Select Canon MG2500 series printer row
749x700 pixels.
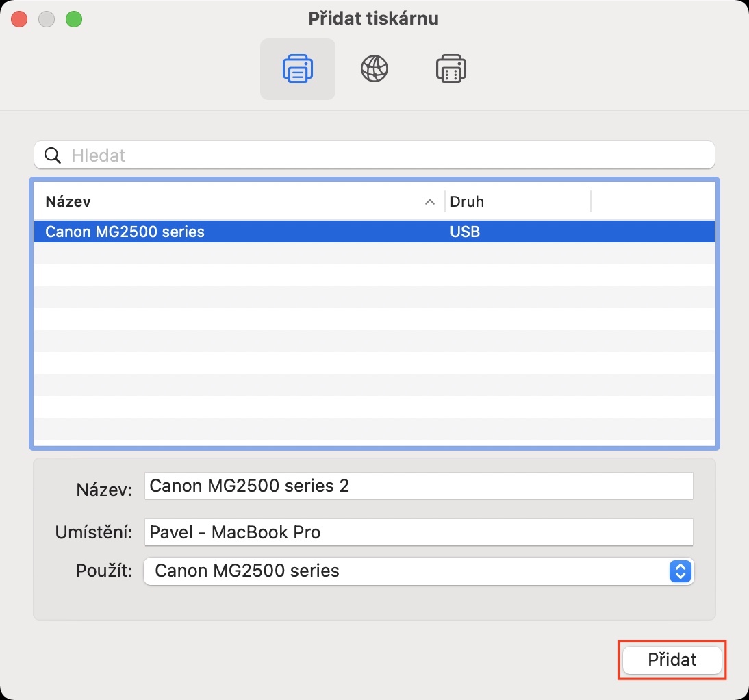pyautogui.click(x=205, y=232)
